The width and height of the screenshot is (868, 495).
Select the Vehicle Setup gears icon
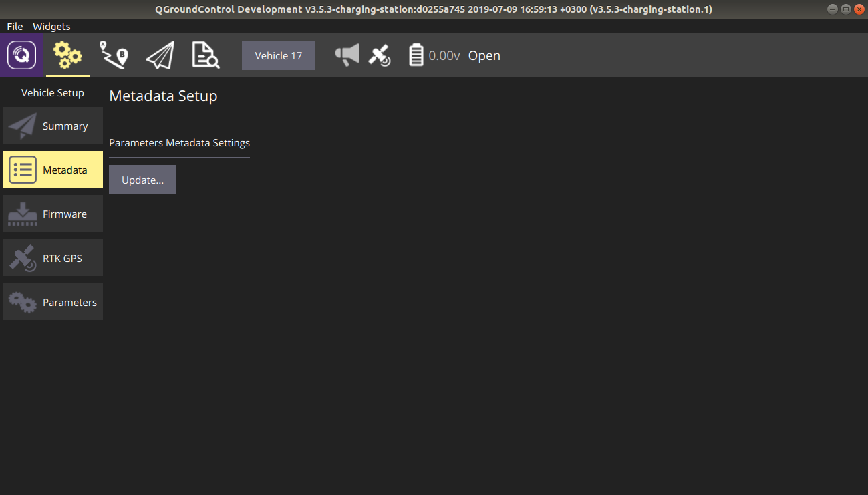click(x=67, y=55)
